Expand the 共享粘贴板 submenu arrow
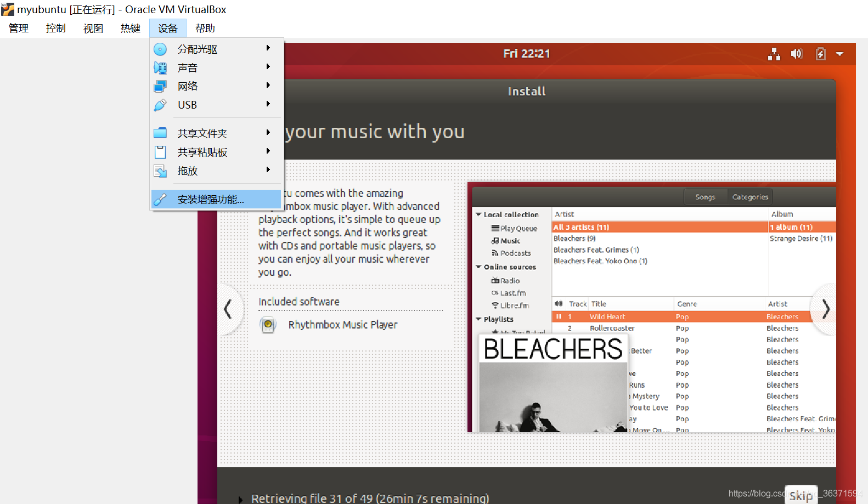 click(x=268, y=151)
